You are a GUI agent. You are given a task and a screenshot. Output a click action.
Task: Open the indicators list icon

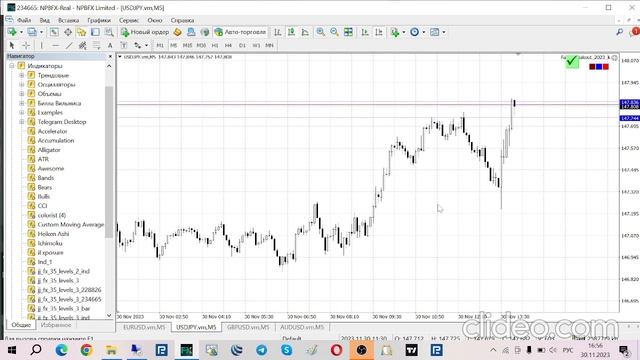point(395,32)
